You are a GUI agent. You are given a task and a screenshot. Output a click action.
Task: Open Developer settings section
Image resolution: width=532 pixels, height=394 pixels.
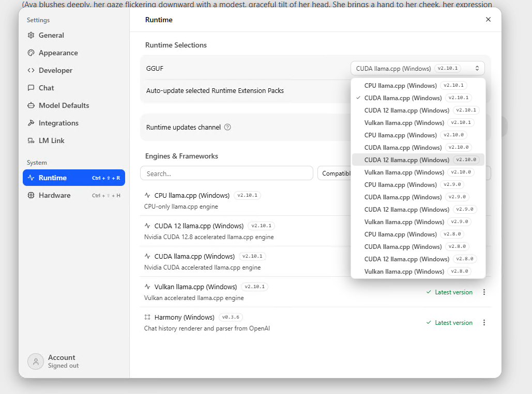pyautogui.click(x=74, y=70)
